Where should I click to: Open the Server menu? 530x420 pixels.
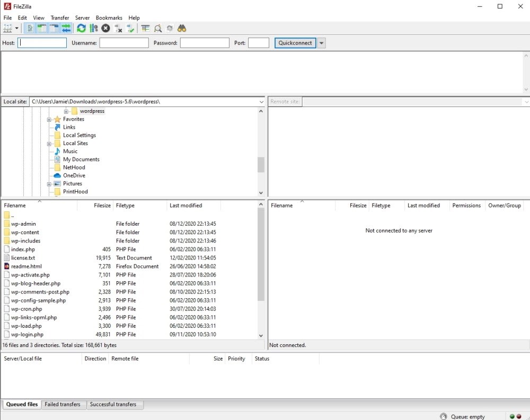coord(82,17)
